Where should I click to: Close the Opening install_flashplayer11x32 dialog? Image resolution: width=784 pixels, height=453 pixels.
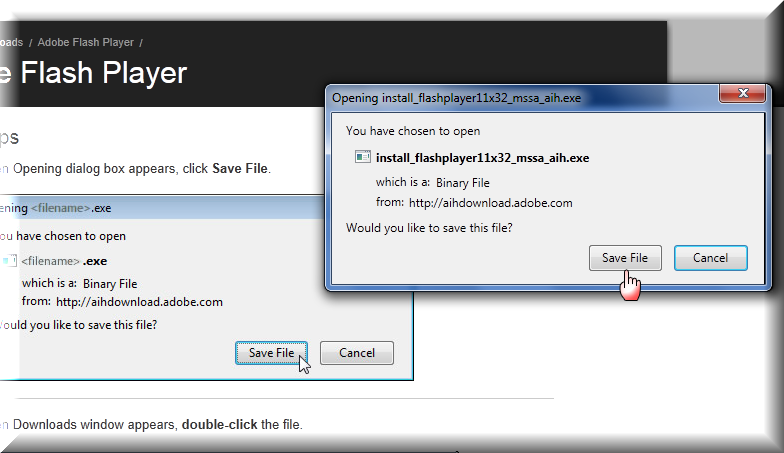[742, 93]
